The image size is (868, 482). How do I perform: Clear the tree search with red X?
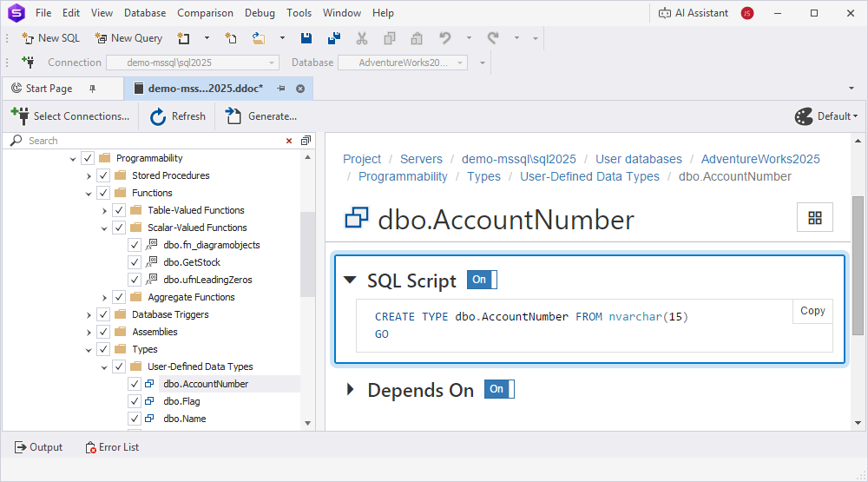(x=289, y=141)
